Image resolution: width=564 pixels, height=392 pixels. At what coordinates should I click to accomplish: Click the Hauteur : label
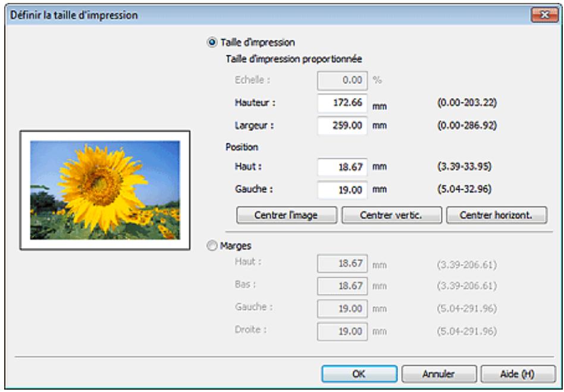pos(255,102)
